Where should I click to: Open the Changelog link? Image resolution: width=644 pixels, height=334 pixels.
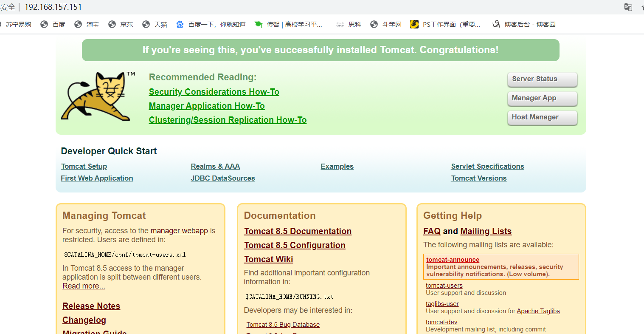(x=84, y=320)
